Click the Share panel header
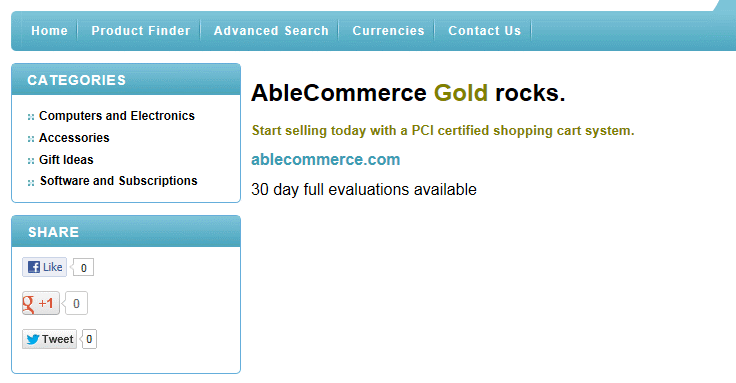Image resolution: width=736 pixels, height=383 pixels. coord(126,232)
